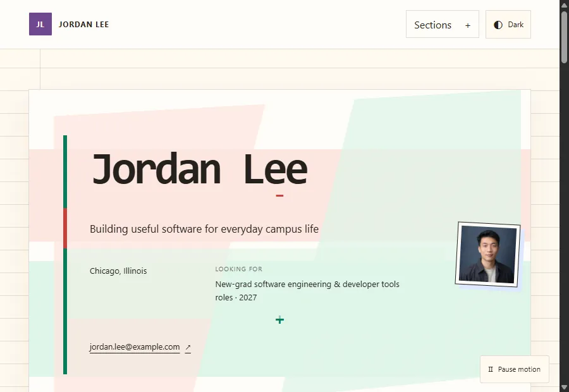Click the half-circle contrast icon
The height and width of the screenshot is (392, 569).
tap(498, 25)
